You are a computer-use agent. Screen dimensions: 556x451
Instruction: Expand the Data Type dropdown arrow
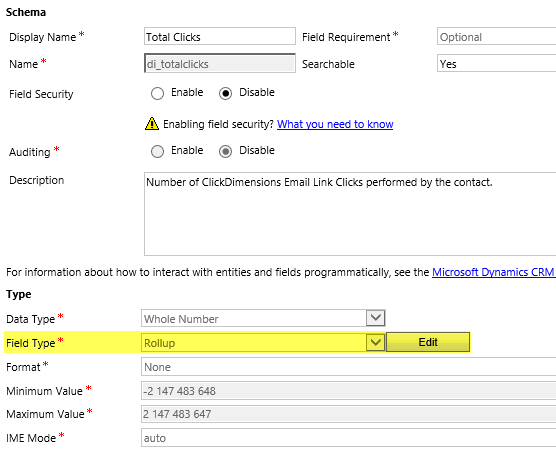376,318
